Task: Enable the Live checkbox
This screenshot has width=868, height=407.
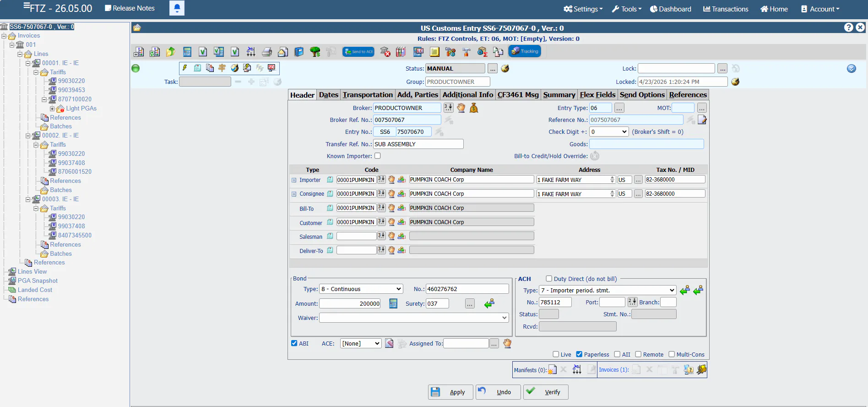Action: 556,354
